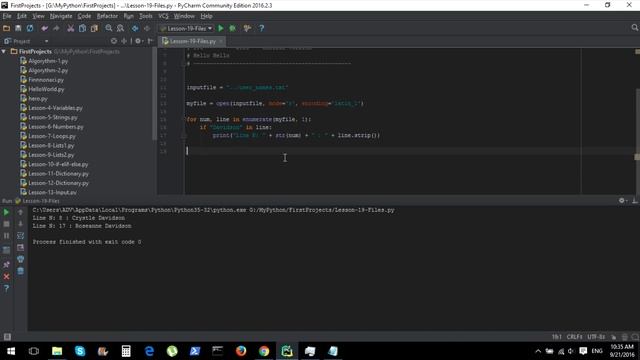This screenshot has width=640, height=360.
Task: Open the View menu
Action: [38, 16]
